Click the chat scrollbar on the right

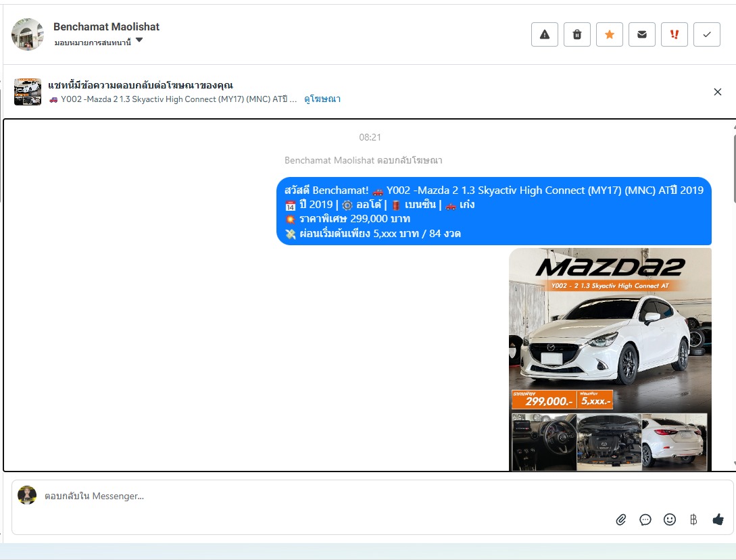[x=734, y=169]
